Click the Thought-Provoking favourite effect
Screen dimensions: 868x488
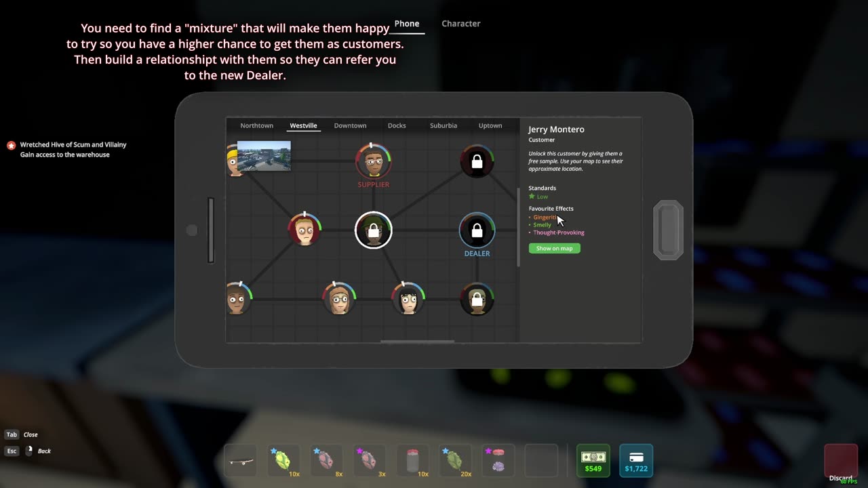click(x=558, y=232)
